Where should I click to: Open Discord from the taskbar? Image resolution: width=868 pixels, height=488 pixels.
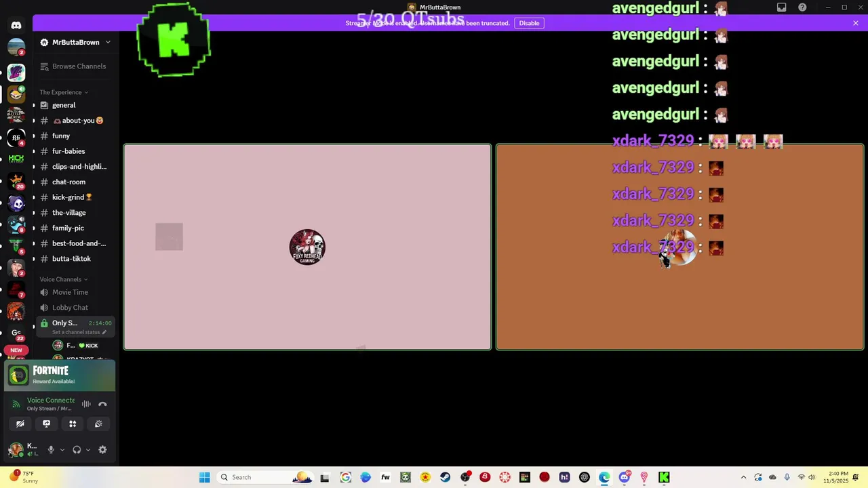(x=625, y=477)
